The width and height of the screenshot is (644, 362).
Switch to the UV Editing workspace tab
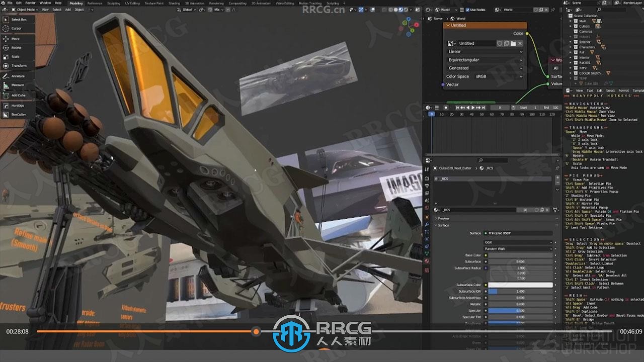point(132,3)
